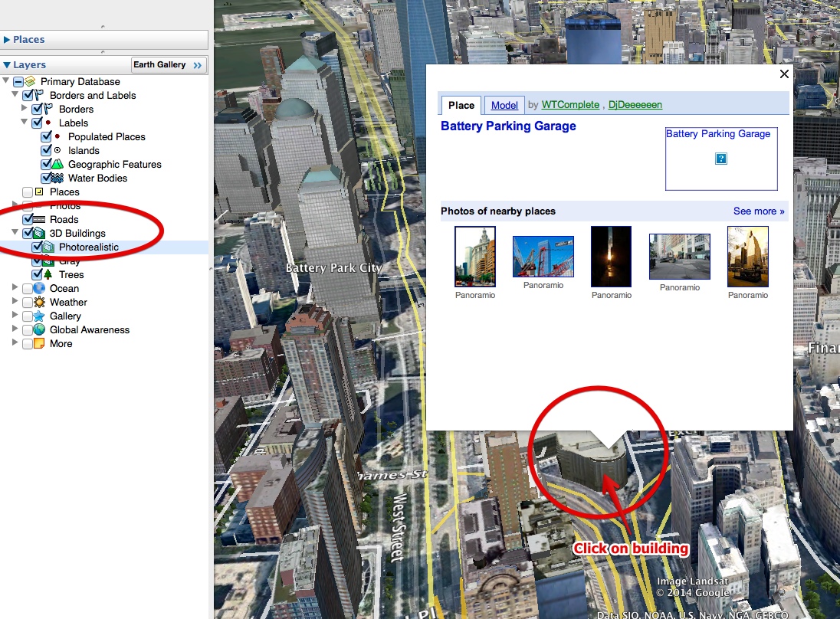Click the Gallery star icon
840x619 pixels.
tap(39, 316)
